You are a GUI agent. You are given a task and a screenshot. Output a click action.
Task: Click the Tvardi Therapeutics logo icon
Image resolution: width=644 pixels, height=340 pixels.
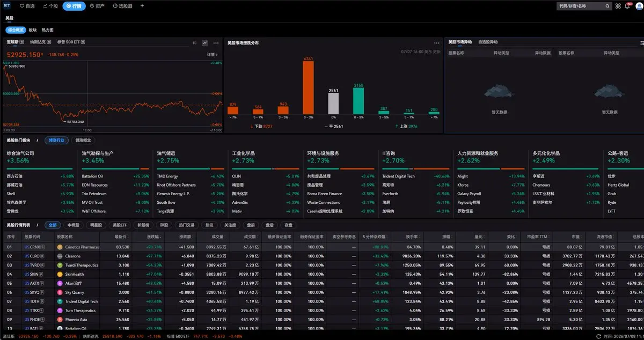[60, 265]
